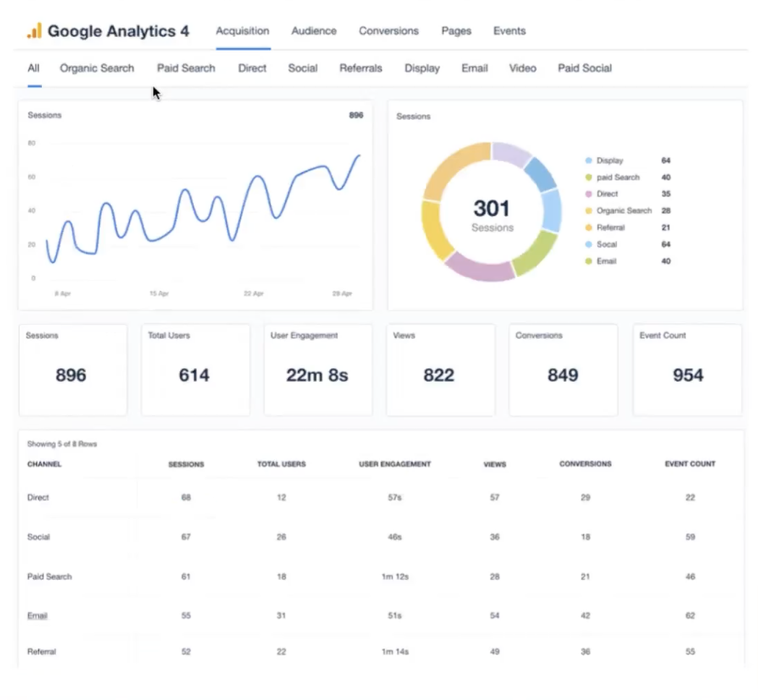Sort by the EVENT COUNT column header
The width and height of the screenshot is (758, 700).
tap(690, 464)
